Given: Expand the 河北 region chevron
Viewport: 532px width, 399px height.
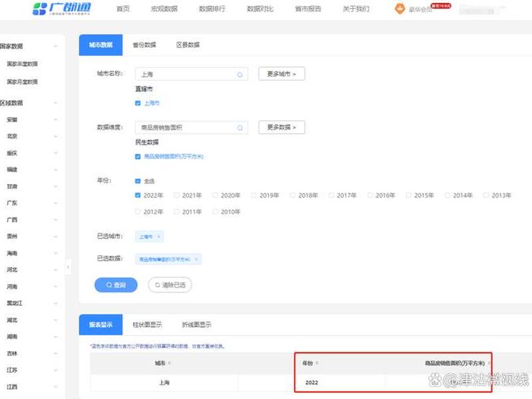Looking at the screenshot, I should (x=56, y=270).
